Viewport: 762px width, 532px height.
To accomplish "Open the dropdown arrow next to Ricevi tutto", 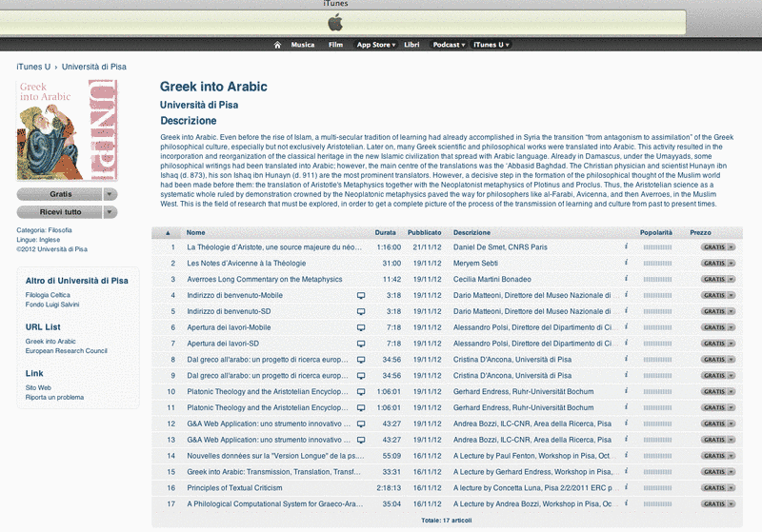I will pos(110,212).
